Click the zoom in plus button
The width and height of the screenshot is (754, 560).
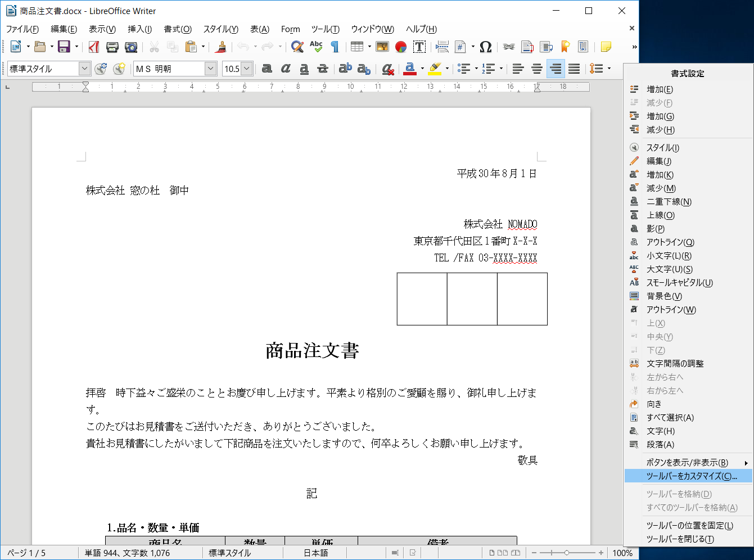click(601, 553)
